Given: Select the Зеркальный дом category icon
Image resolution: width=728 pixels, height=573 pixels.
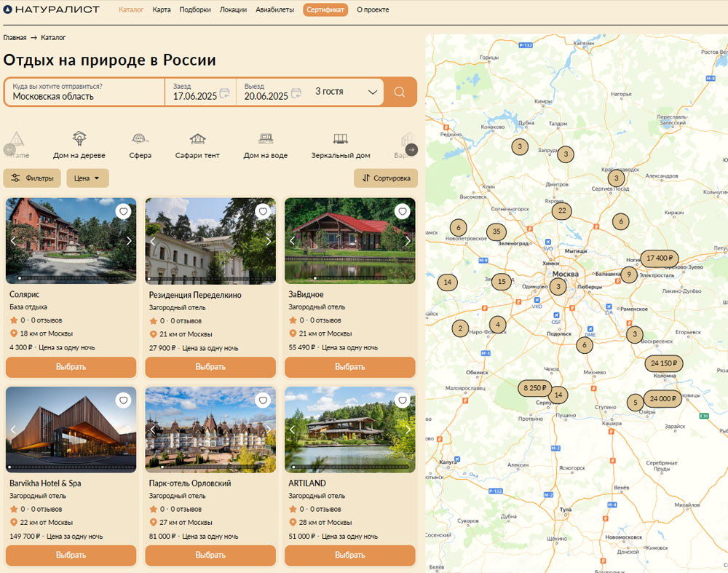Looking at the screenshot, I should point(340,138).
